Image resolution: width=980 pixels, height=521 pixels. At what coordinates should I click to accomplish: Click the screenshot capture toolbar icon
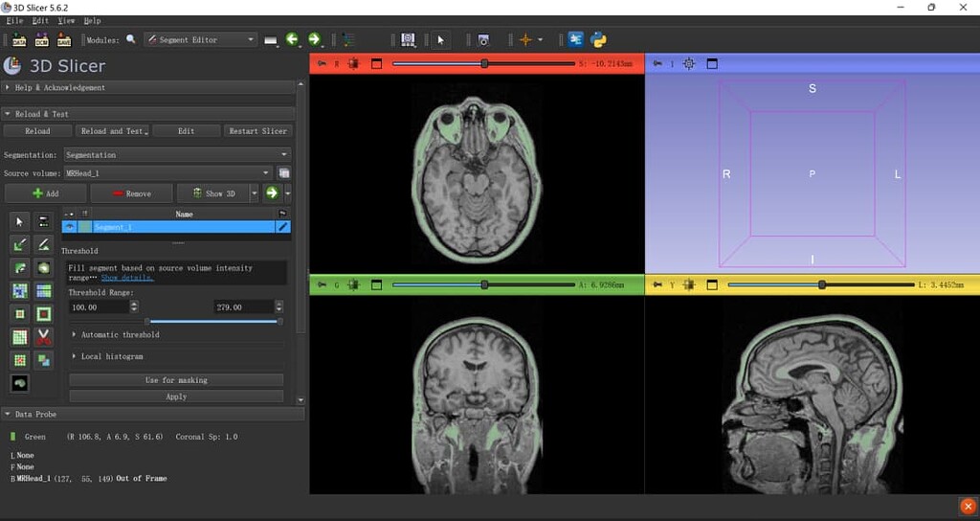coord(483,39)
